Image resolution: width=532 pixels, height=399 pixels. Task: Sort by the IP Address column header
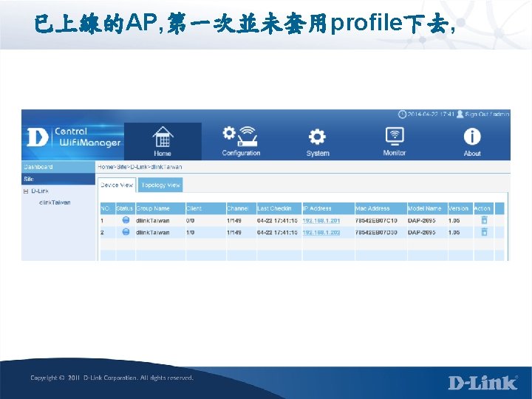[x=328, y=208]
